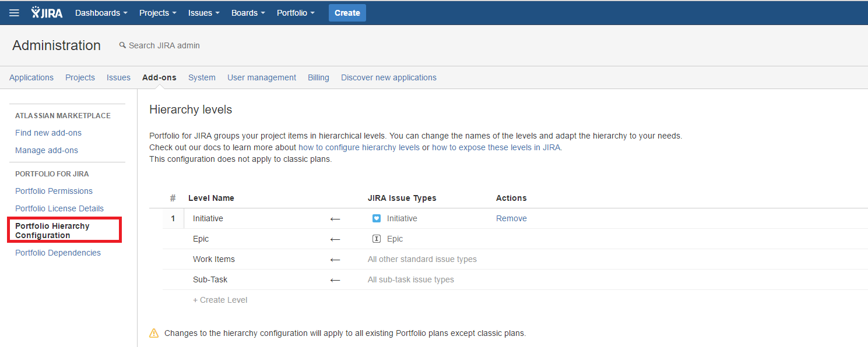Open Portfolio Dependencies in sidebar
Screen dimensions: 868x347
point(58,253)
